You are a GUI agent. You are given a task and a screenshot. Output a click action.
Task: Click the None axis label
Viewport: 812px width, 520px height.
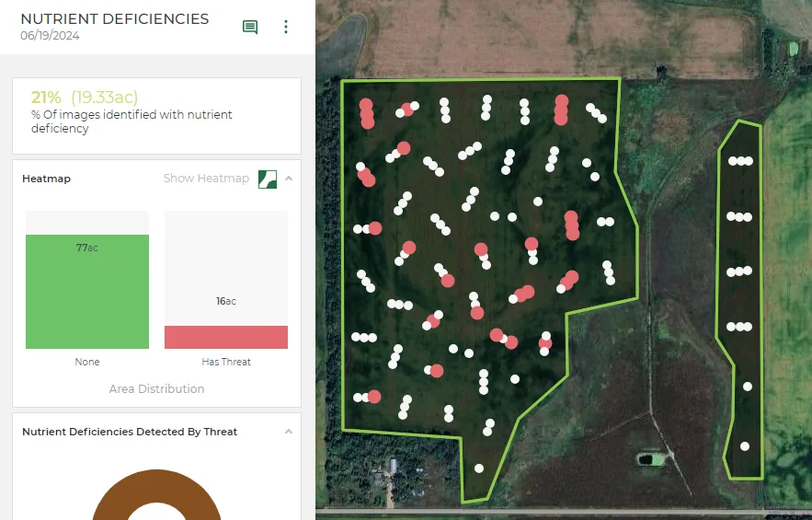click(87, 362)
